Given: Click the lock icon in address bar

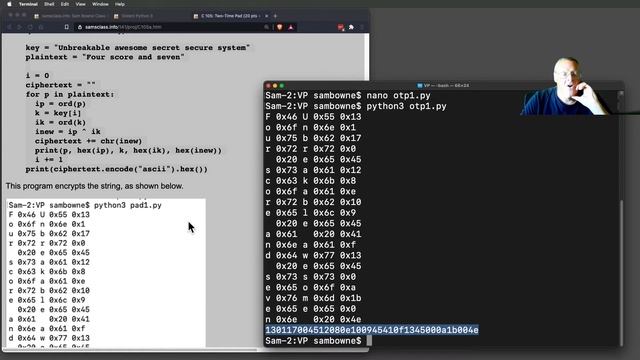Looking at the screenshot, I should click(x=80, y=27).
